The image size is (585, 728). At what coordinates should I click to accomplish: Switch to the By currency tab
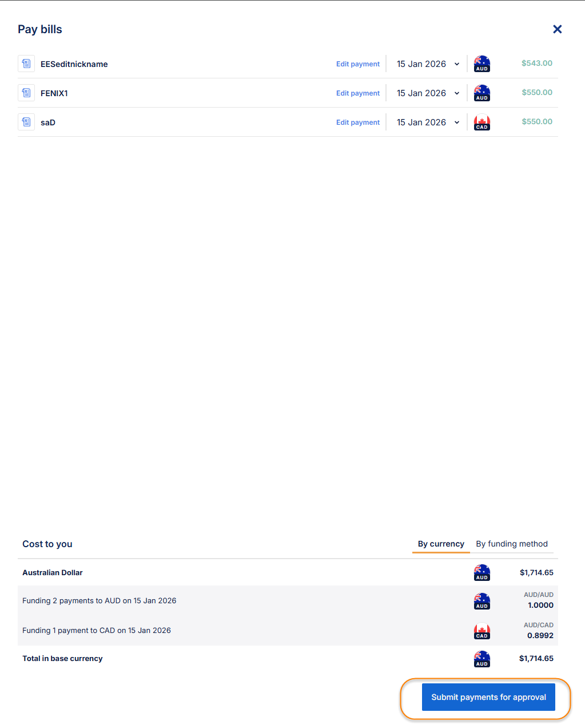441,544
